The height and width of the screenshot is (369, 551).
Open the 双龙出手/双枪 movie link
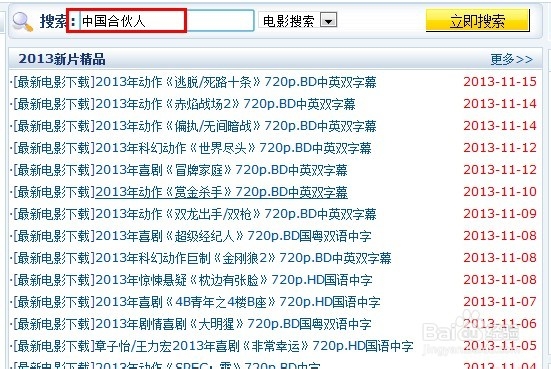click(x=236, y=214)
